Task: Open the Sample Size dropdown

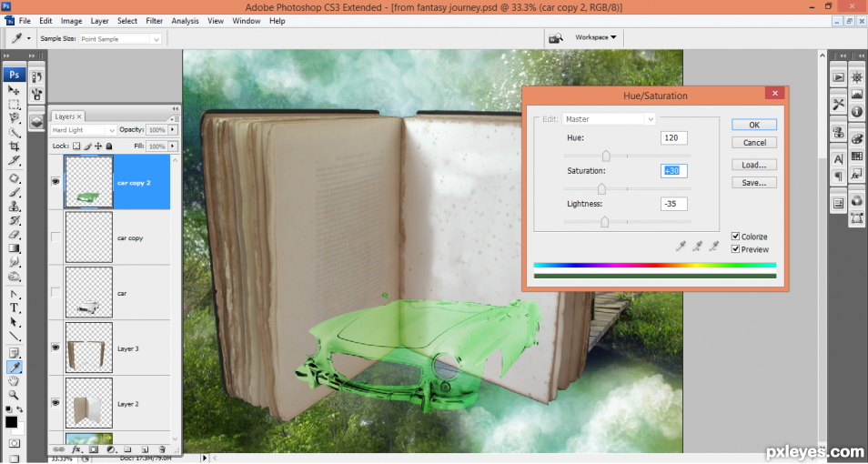Action: point(120,39)
